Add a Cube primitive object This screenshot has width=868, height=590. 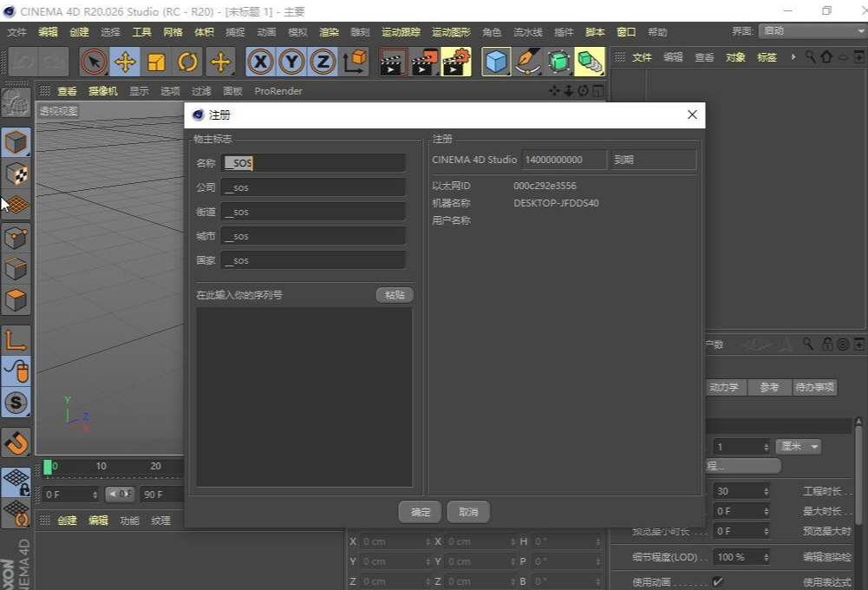[x=495, y=62]
